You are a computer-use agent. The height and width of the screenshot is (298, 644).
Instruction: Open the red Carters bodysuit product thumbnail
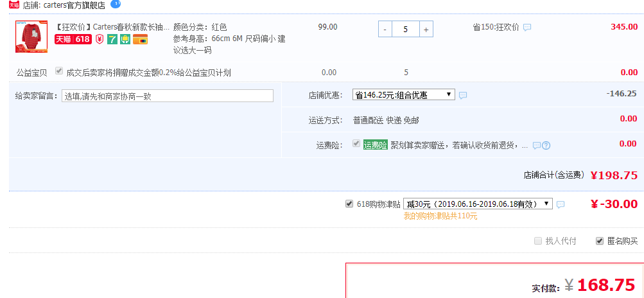tap(31, 37)
